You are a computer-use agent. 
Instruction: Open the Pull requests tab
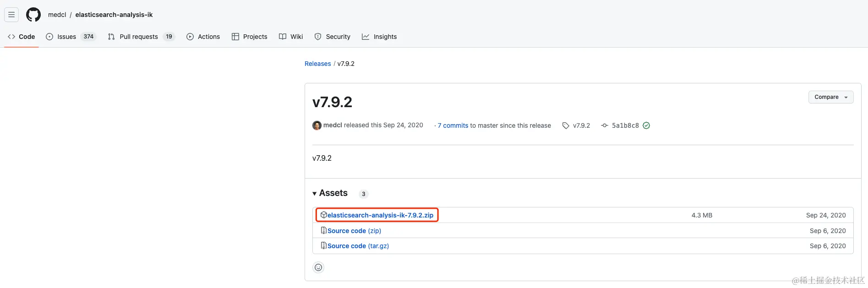(x=138, y=37)
